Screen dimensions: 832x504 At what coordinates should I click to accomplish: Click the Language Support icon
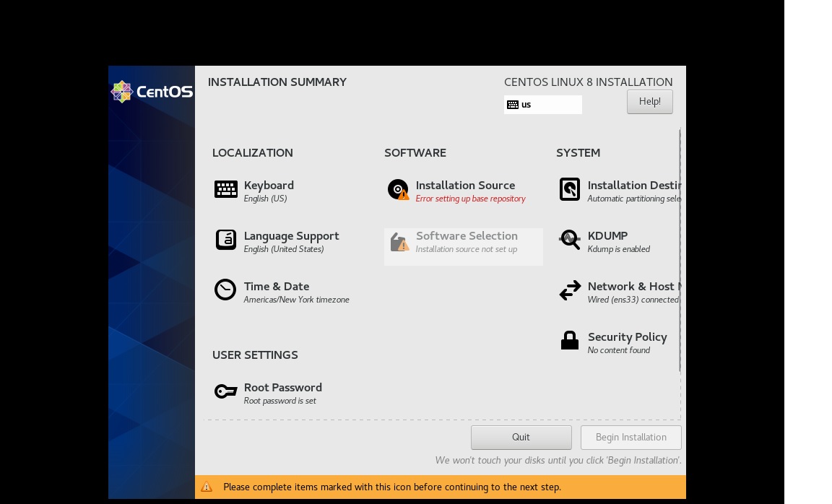225,240
